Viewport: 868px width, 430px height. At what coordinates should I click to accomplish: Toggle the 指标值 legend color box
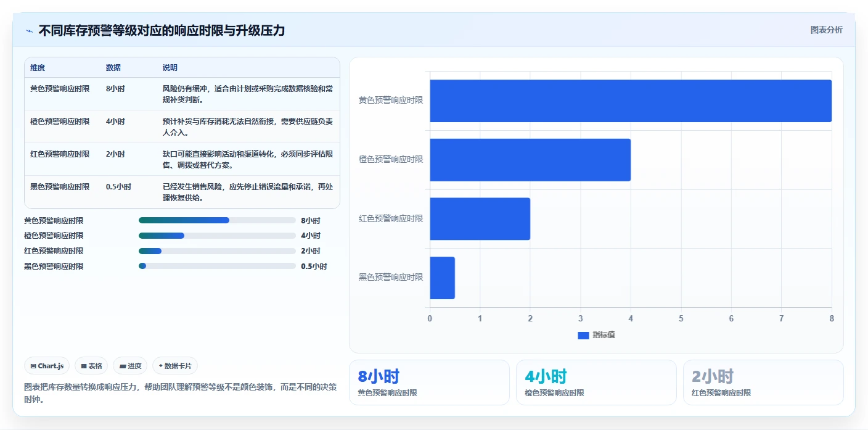pyautogui.click(x=583, y=335)
